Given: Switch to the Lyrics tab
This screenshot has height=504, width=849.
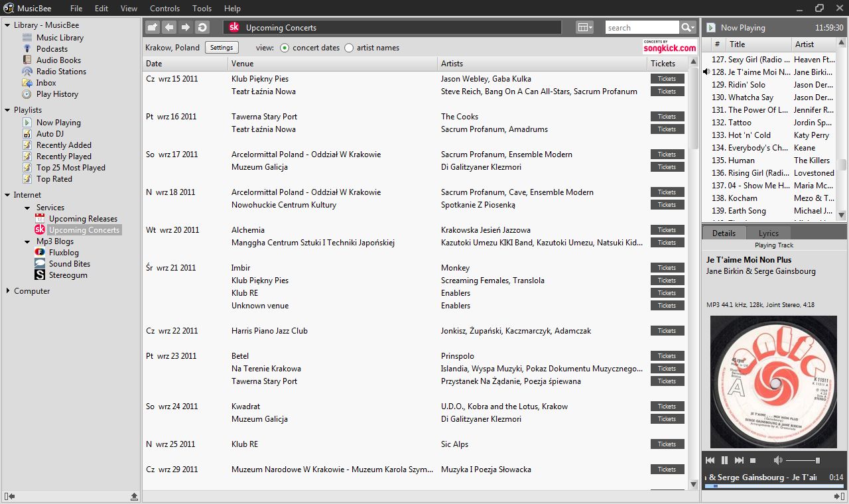Looking at the screenshot, I should [x=769, y=233].
